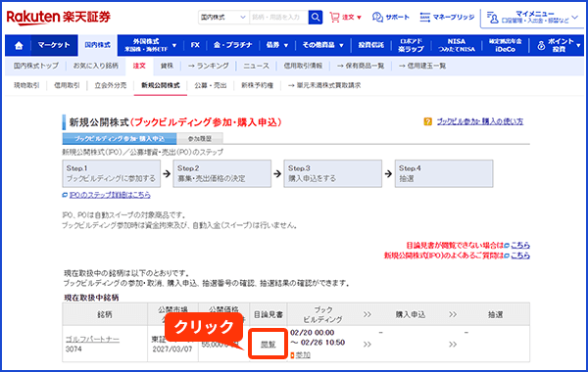
Task: Select the マーケット navigation tab
Action: click(x=54, y=45)
